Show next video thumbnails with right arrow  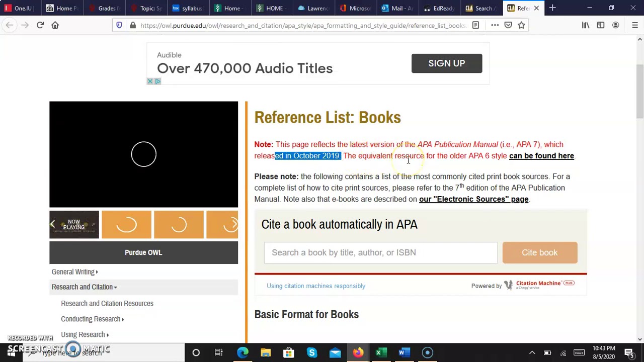(234, 224)
